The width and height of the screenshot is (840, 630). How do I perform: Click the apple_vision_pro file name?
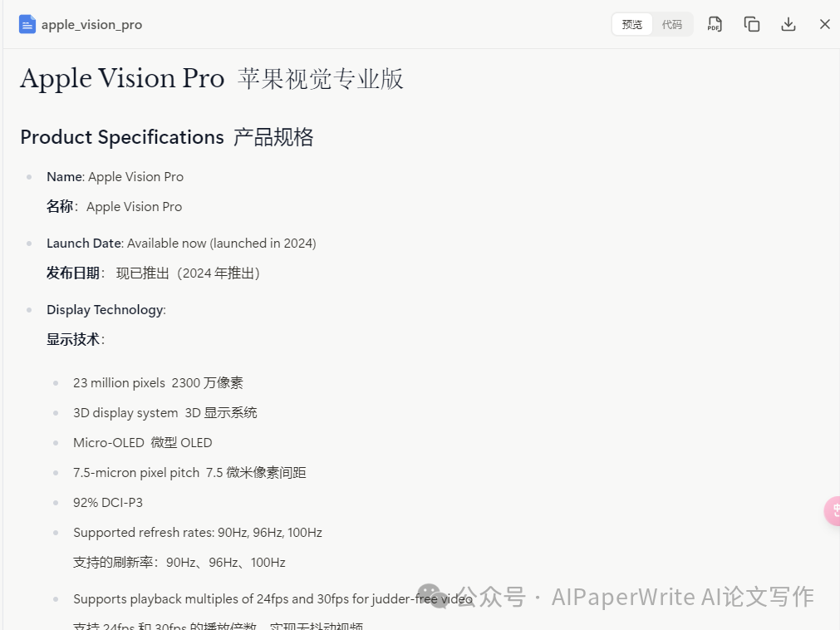(x=91, y=25)
